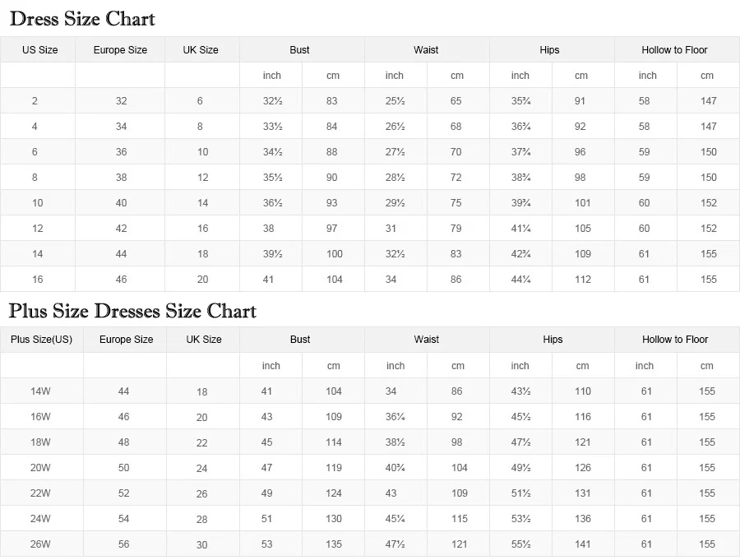Click the Europe size 56 cell

(x=123, y=544)
